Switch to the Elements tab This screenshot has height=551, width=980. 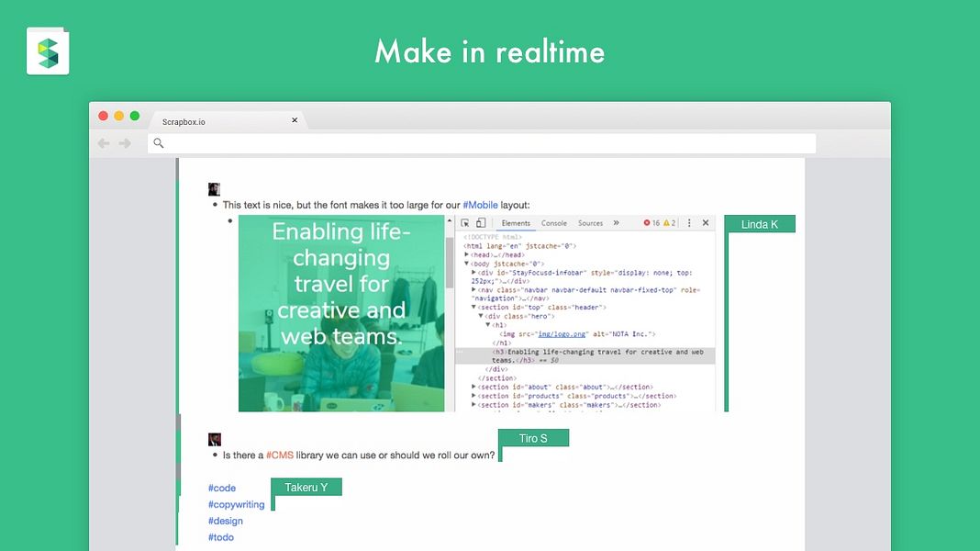(516, 223)
